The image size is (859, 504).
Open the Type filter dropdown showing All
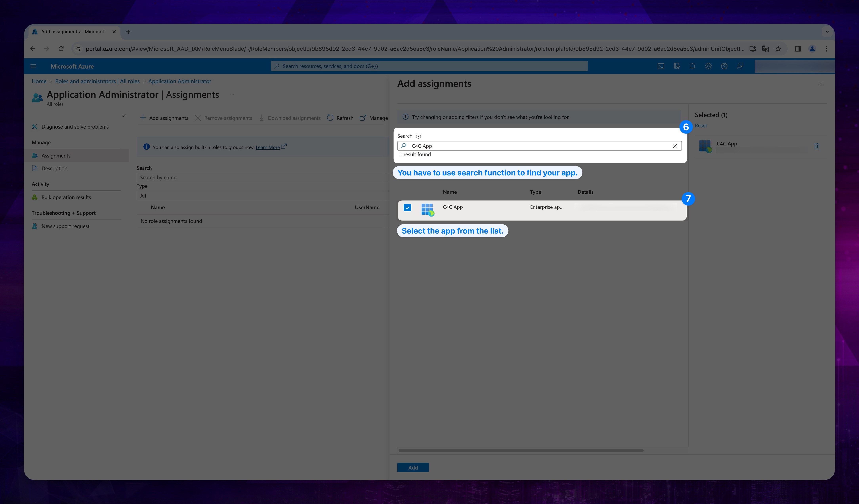[263, 196]
